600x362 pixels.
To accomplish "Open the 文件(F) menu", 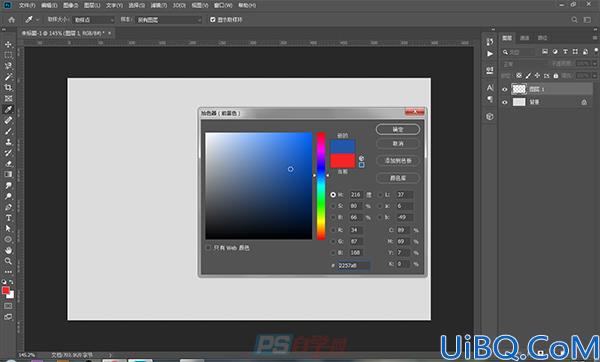I will pyautogui.click(x=27, y=5).
